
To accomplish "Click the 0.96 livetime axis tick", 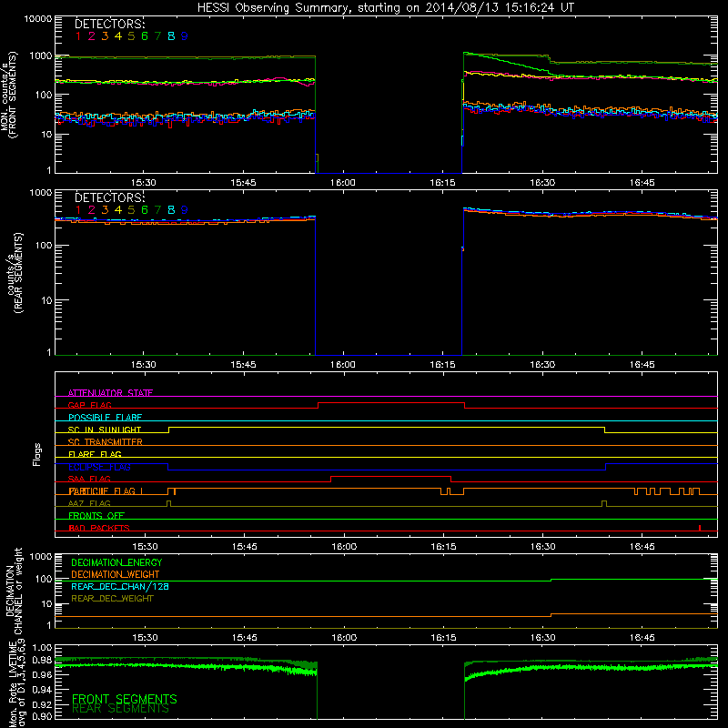I will pos(42,674).
